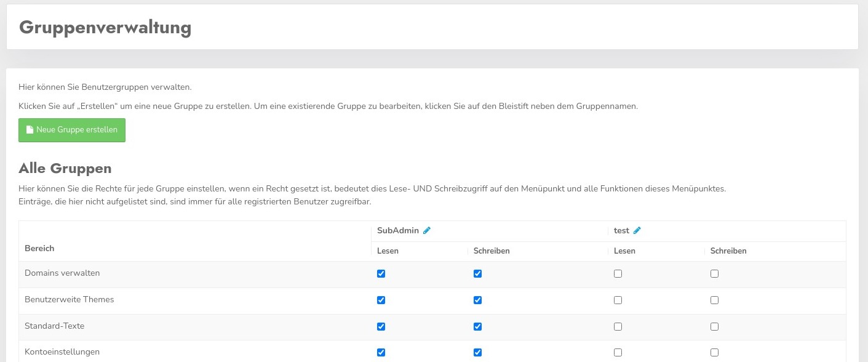Check test Lesen for Benutzerweite Themes
The width and height of the screenshot is (868, 362).
pyautogui.click(x=618, y=300)
